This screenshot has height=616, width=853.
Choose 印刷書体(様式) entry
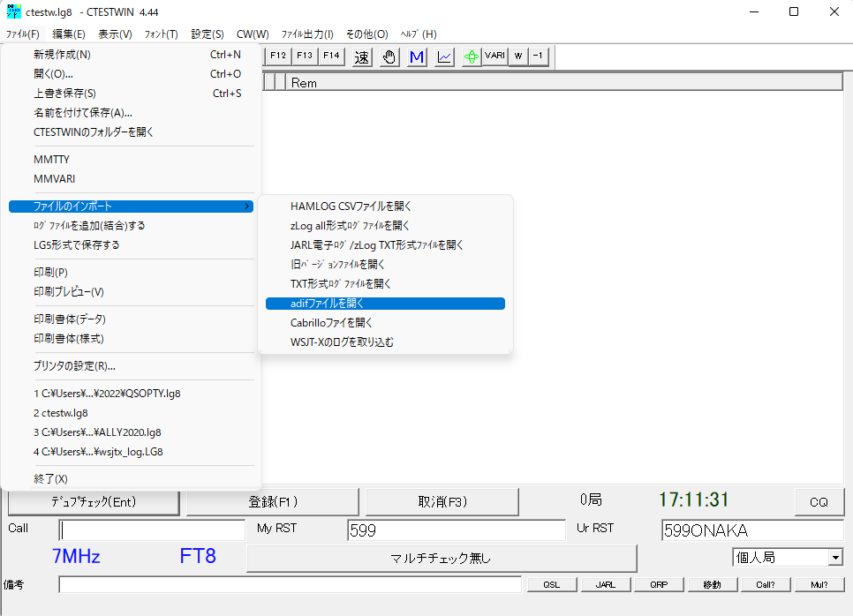pos(131,339)
